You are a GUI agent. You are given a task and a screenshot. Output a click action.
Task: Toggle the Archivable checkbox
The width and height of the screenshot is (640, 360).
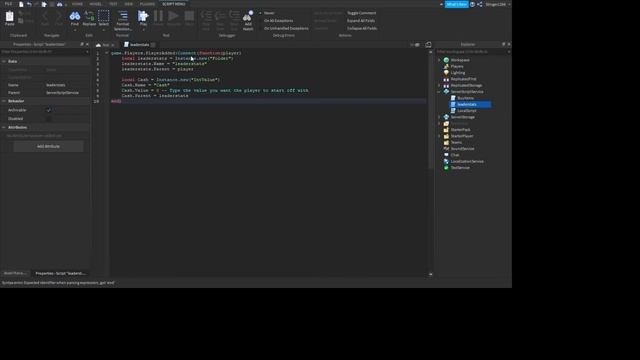click(x=49, y=110)
